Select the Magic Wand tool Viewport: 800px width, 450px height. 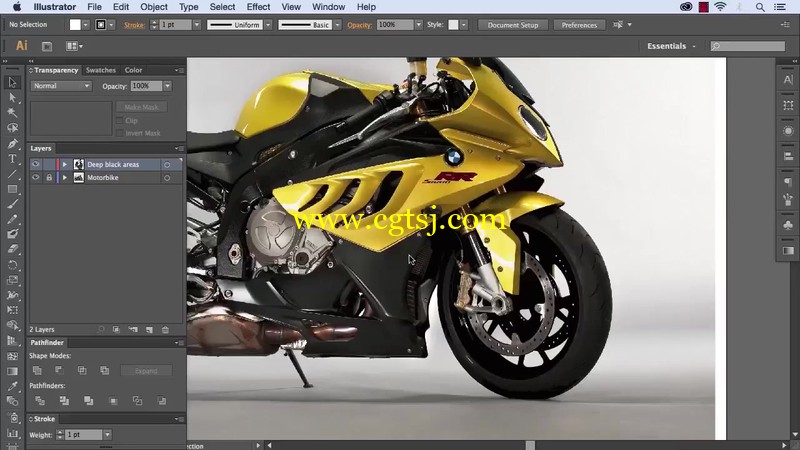(12, 113)
